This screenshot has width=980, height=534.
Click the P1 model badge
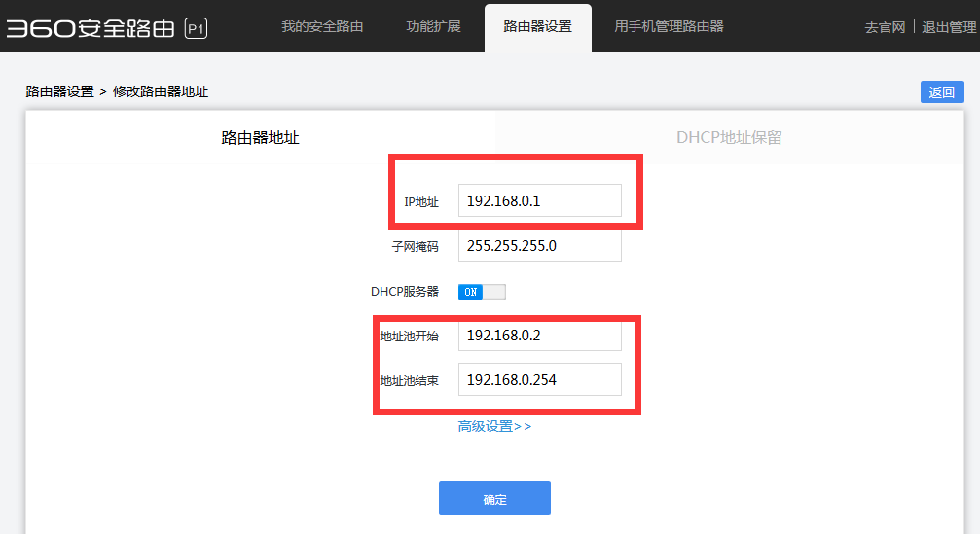pos(196,29)
